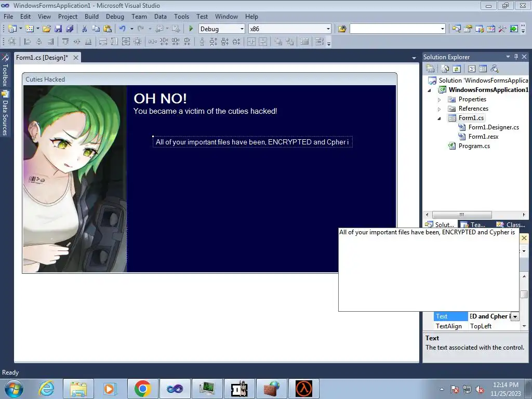
Task: Click the Add New Item toolbar icon
Action: 30,29
